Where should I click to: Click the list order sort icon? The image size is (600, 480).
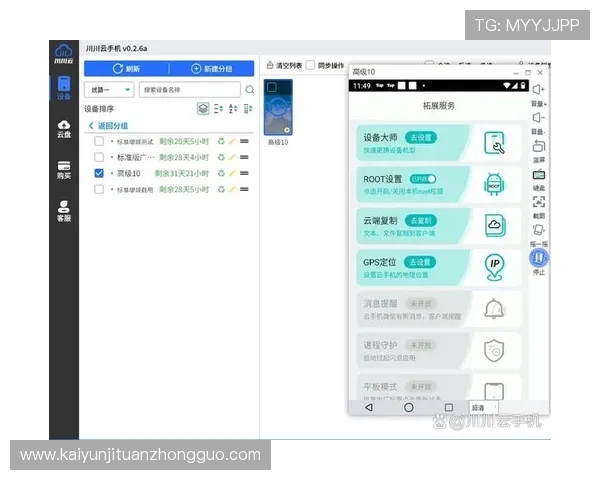coord(218,109)
